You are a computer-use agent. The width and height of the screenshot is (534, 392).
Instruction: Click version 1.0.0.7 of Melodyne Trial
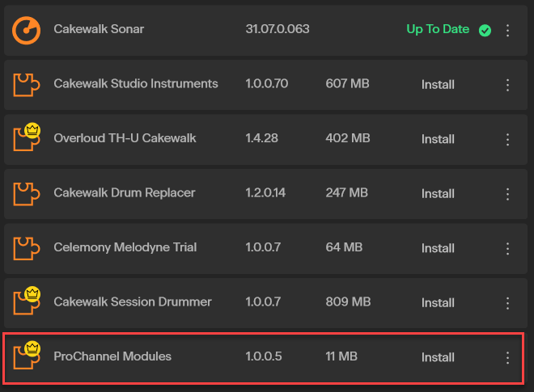263,247
